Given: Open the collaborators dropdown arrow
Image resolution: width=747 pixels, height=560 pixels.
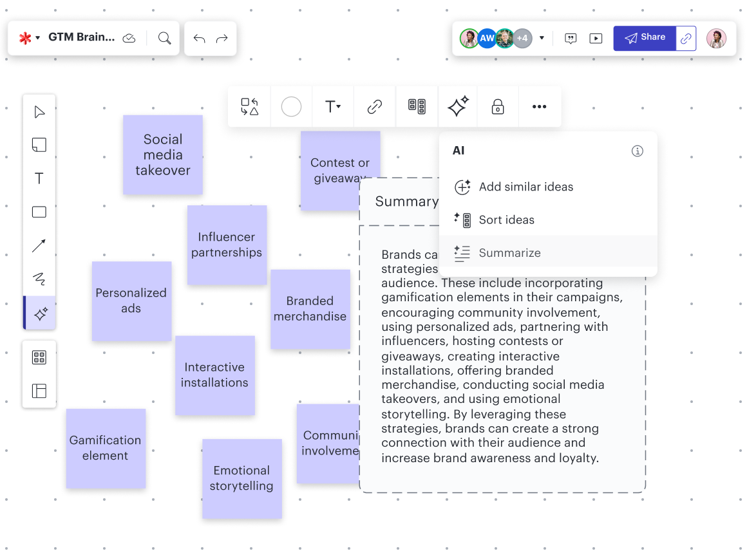Looking at the screenshot, I should point(542,38).
